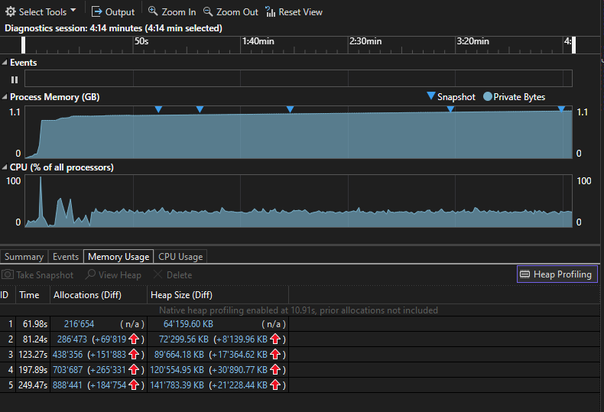Click the Delete snapshot button
This screenshot has width=604, height=412.
click(173, 275)
